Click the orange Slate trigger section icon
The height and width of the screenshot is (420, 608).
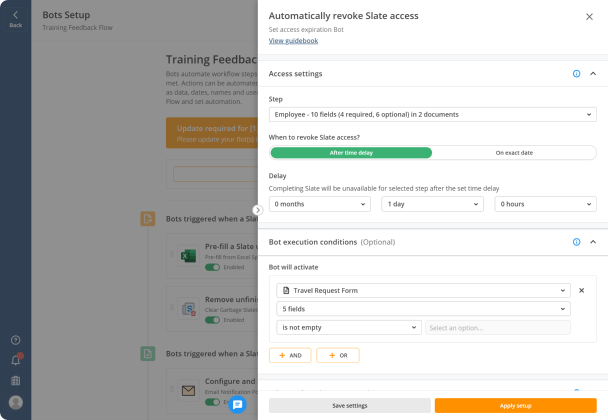(148, 219)
